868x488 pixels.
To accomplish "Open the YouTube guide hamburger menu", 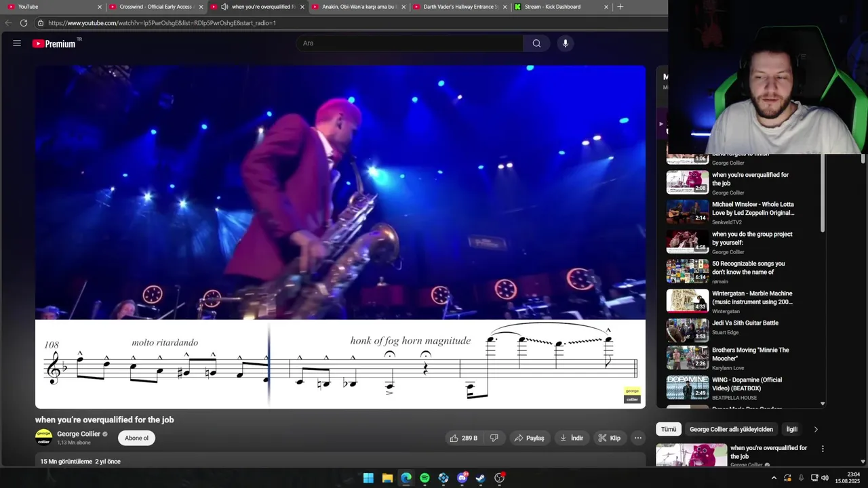I will click(x=17, y=43).
